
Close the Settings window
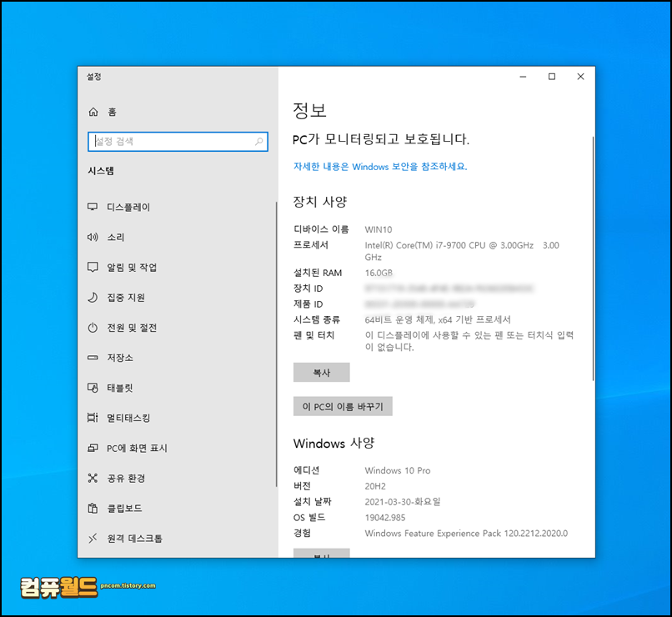tap(581, 77)
